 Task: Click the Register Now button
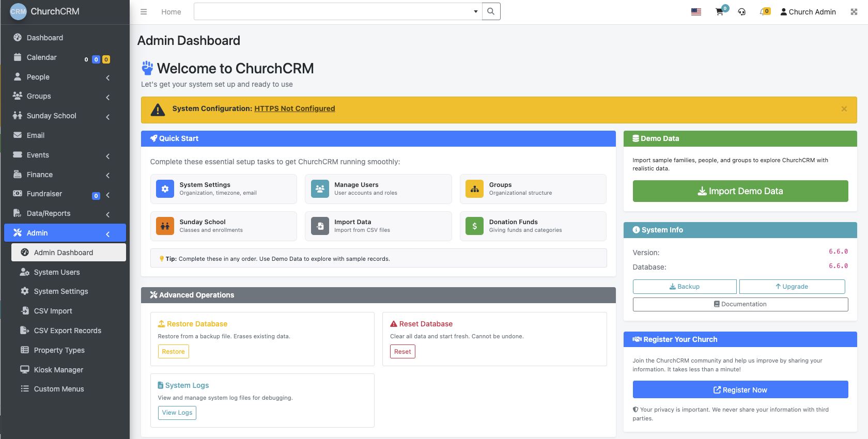(740, 390)
